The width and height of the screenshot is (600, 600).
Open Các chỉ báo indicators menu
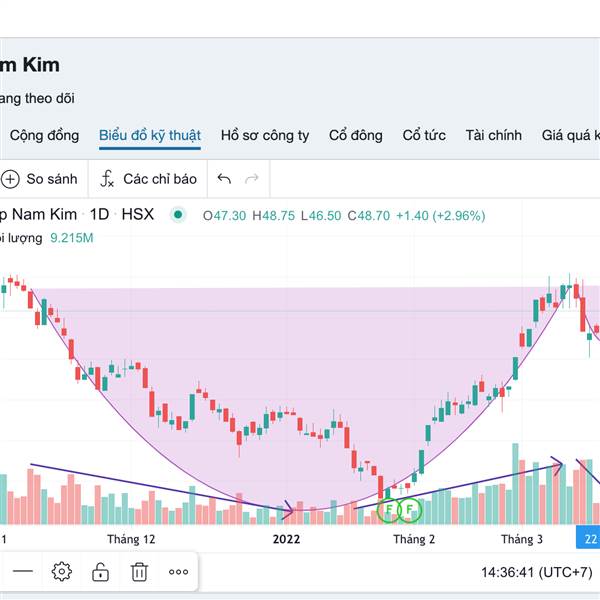148,179
